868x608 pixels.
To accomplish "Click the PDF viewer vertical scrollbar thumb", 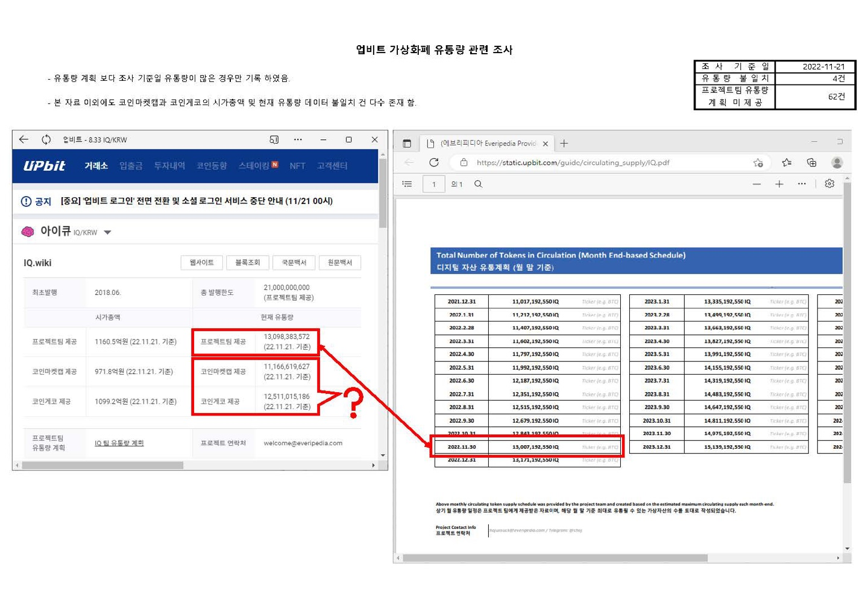I will (847, 333).
